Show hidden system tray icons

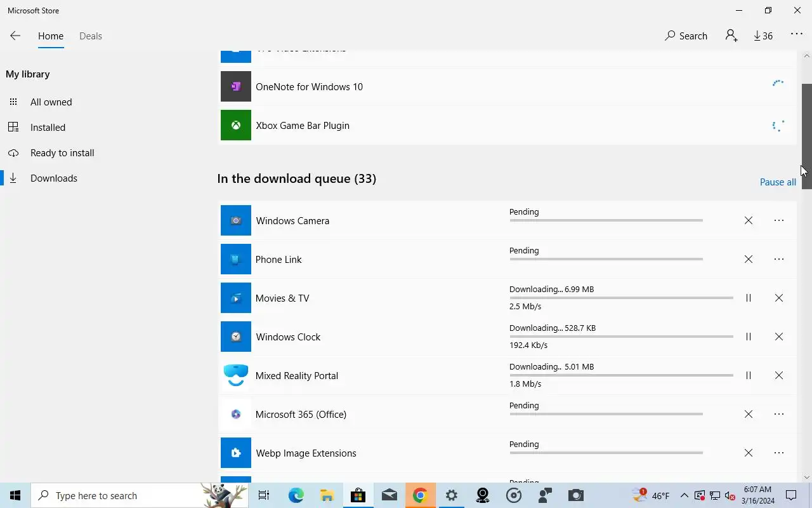[x=684, y=495]
